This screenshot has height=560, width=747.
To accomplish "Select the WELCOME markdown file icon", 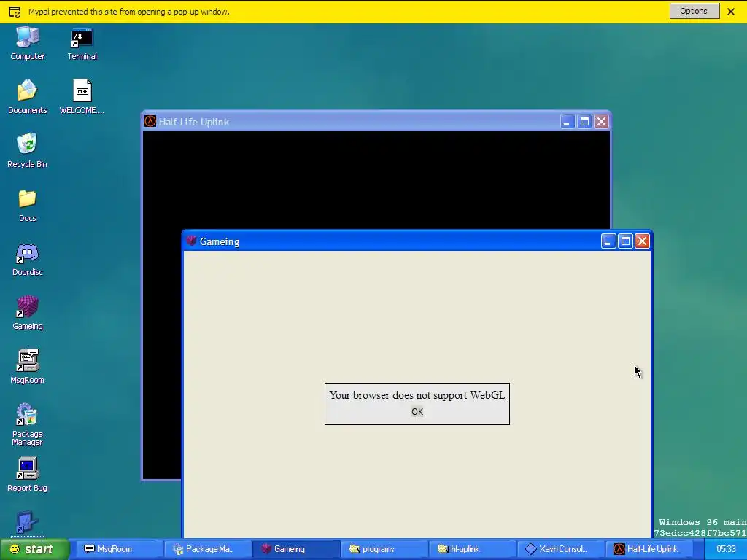I will [82, 97].
